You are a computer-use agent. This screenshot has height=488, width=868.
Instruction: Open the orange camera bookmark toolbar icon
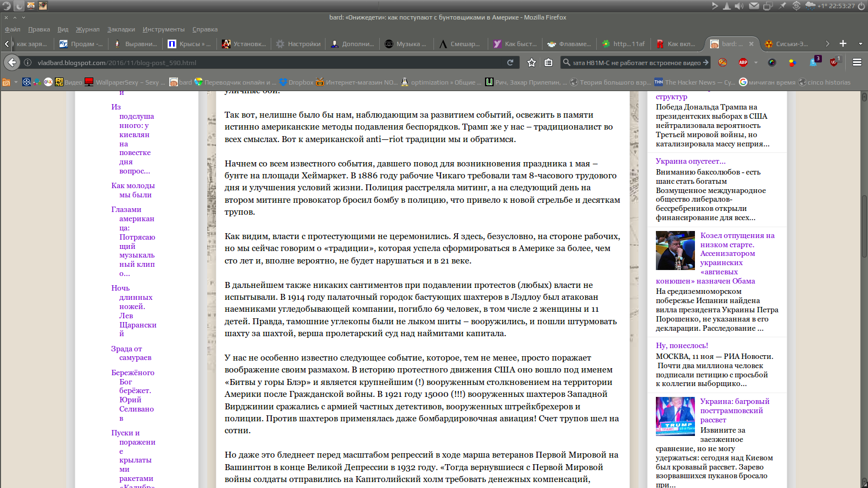[x=7, y=82]
